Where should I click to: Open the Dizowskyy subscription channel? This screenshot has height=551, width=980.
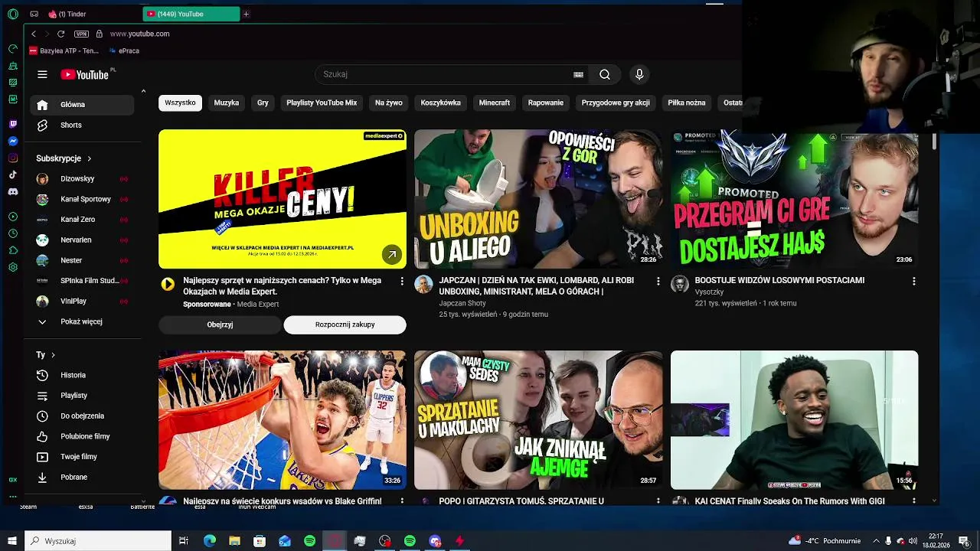[x=82, y=178]
